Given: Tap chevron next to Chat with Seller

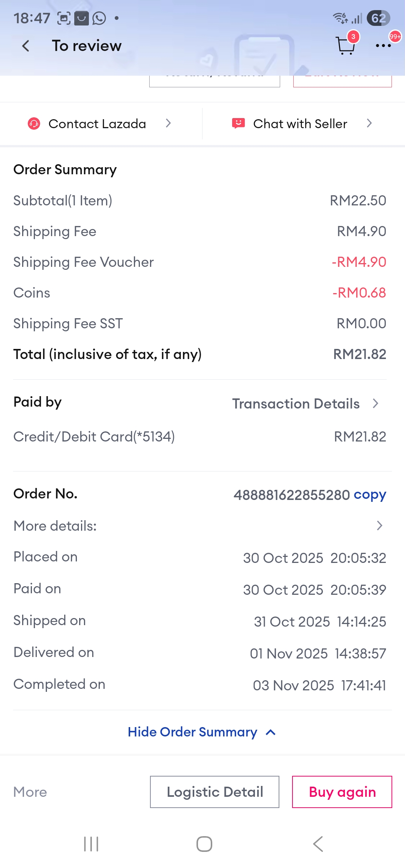Looking at the screenshot, I should pyautogui.click(x=369, y=123).
